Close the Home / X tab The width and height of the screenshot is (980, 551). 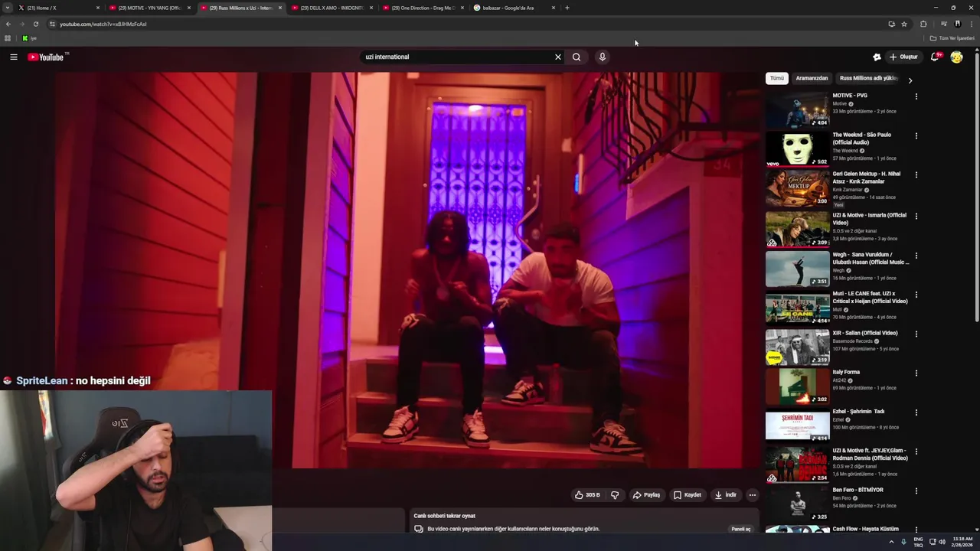click(98, 8)
